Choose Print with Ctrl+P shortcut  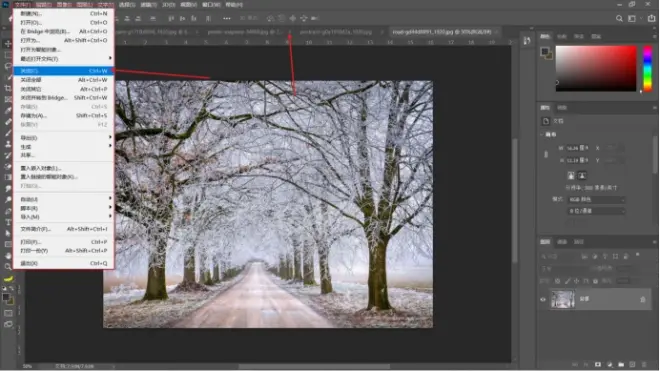pyautogui.click(x=63, y=242)
